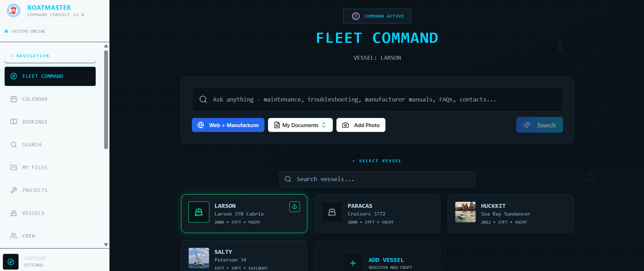Screen dimensions: 644x271
Task: Click inside the Search vessels field
Action: [377, 179]
